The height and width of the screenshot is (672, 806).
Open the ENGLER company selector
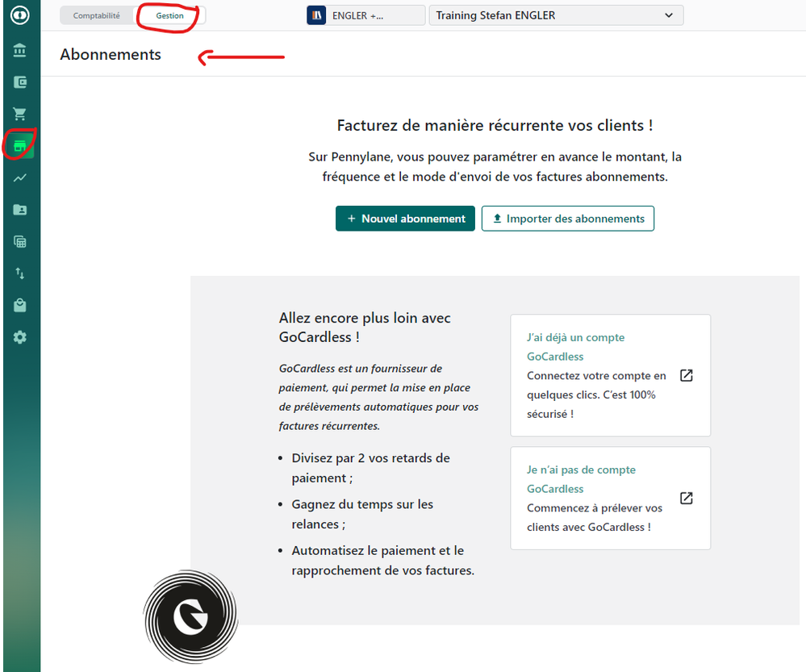[x=365, y=15]
